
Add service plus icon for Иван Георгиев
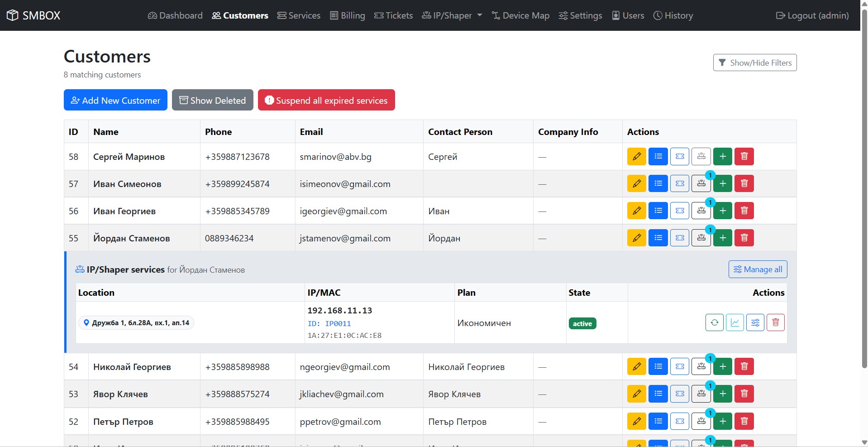pos(722,211)
